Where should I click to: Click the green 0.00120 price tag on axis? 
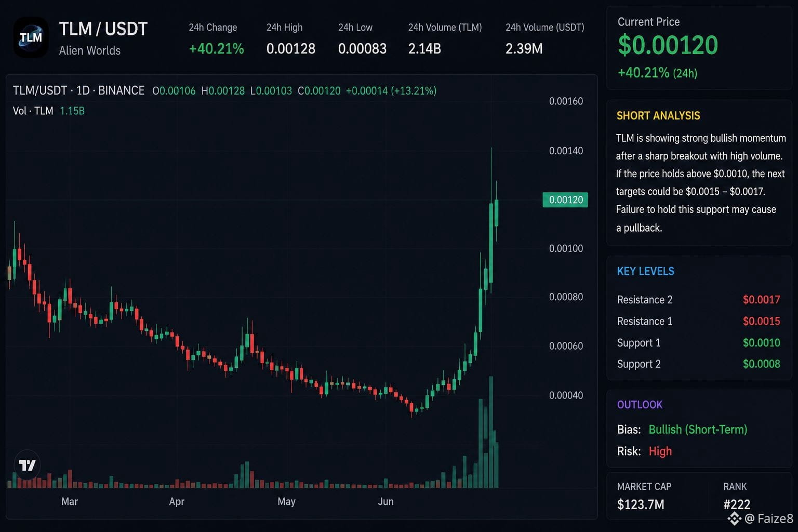click(x=565, y=200)
